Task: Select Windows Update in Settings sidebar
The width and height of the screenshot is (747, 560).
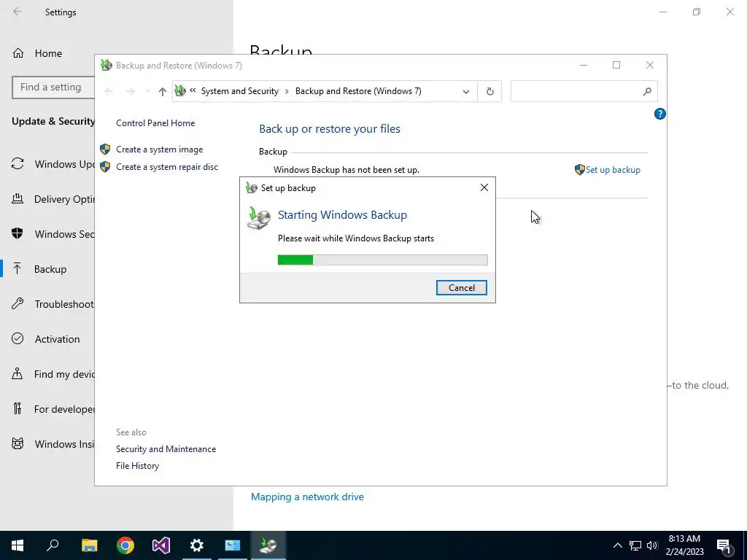Action: 47,164
